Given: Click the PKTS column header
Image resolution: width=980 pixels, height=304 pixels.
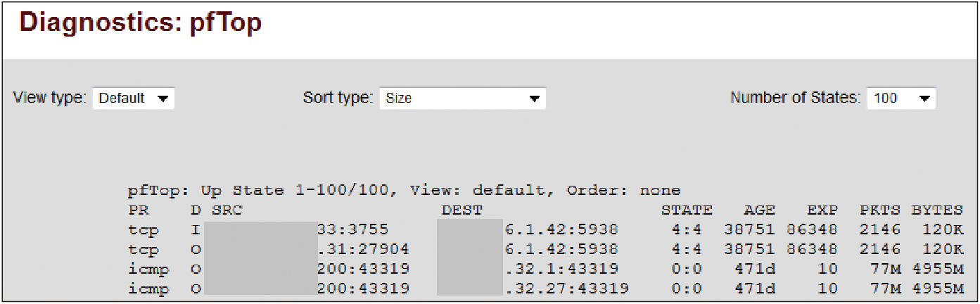Looking at the screenshot, I should (x=879, y=210).
